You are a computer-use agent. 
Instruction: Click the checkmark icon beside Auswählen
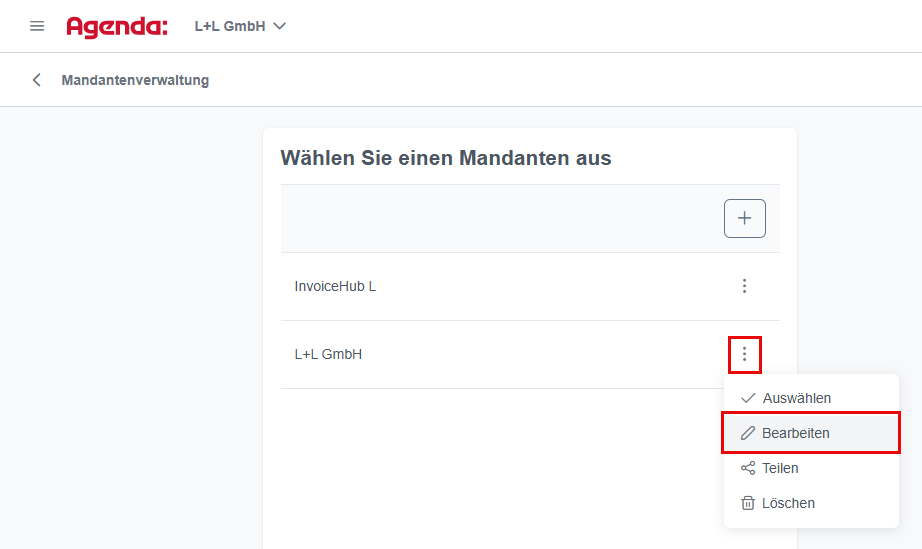748,398
